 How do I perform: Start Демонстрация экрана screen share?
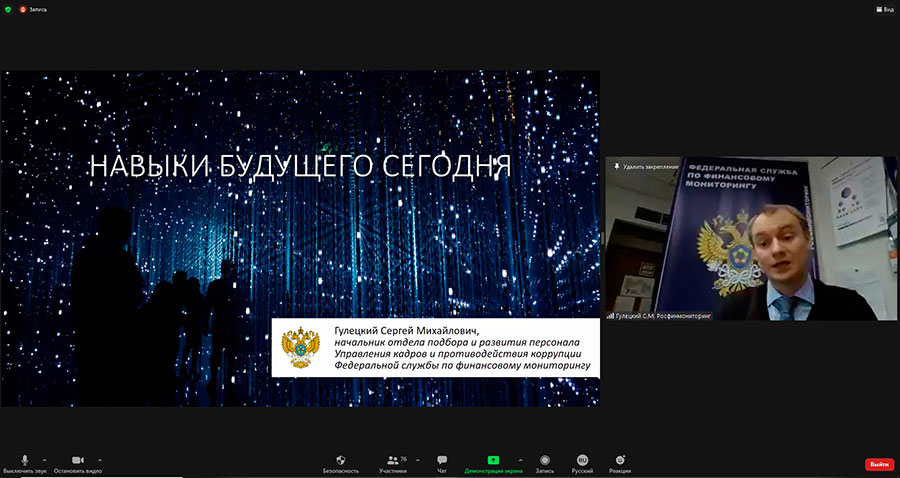coord(493,464)
